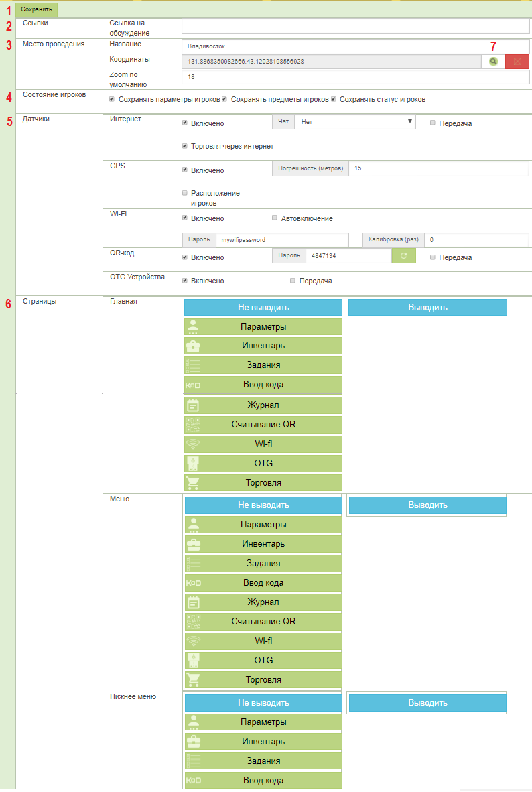Open the Чат dropdown showing Нет
Image resolution: width=532 pixels, height=792 pixels.
pos(355,122)
